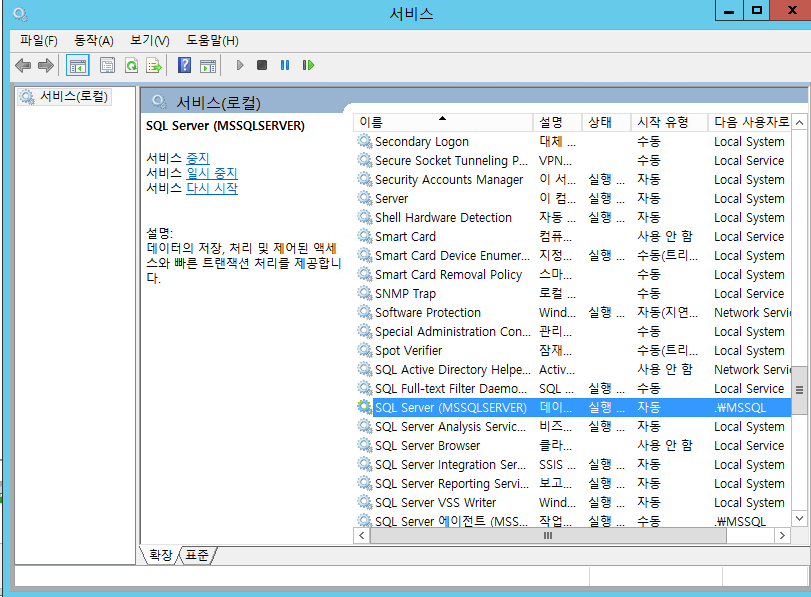The image size is (811, 597).
Task: Click gear icon of SQL Server VSS Writer
Action: coord(365,502)
